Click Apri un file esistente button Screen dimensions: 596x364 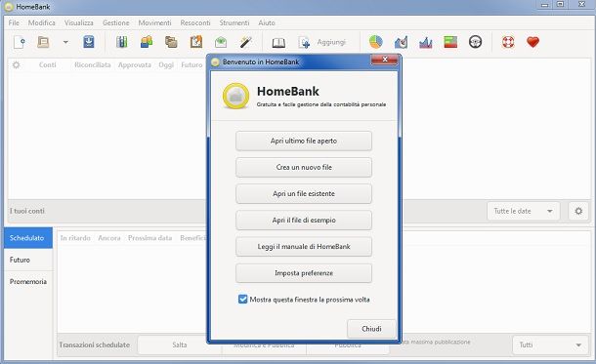coord(304,193)
